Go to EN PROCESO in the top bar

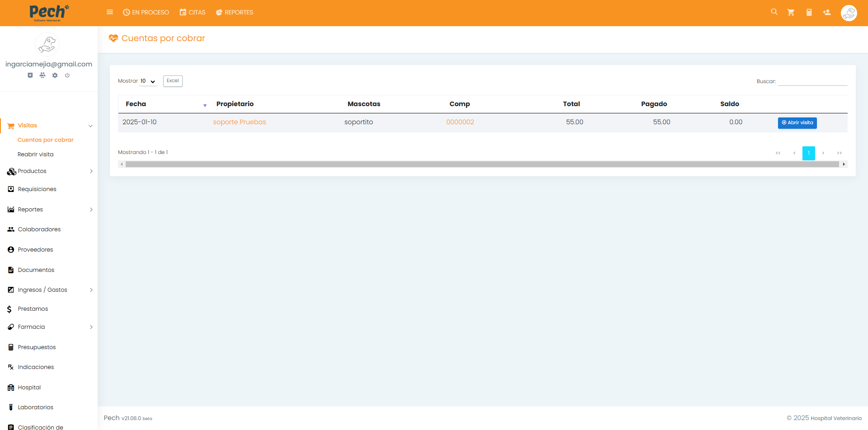point(146,13)
